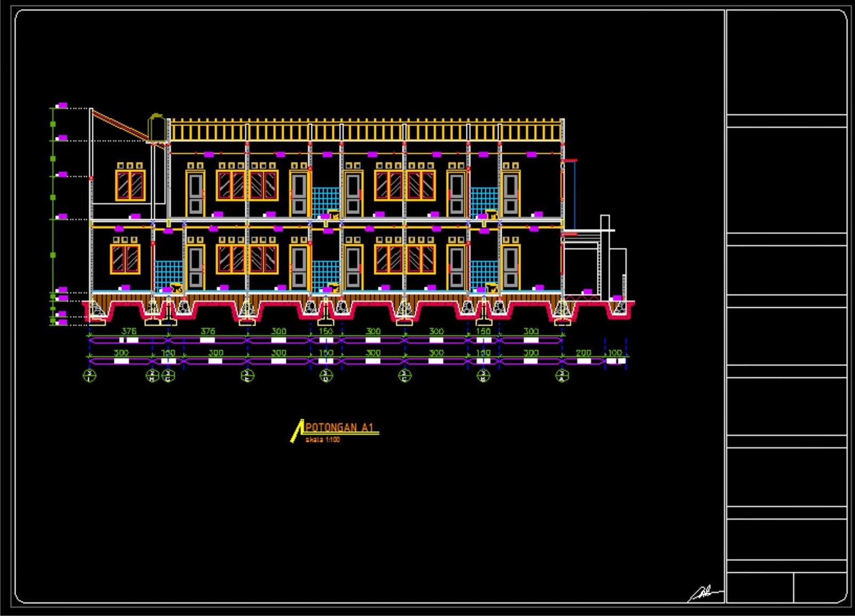The height and width of the screenshot is (616, 855).
Task: Select grid bubble marker A
Action: pyautogui.click(x=559, y=374)
